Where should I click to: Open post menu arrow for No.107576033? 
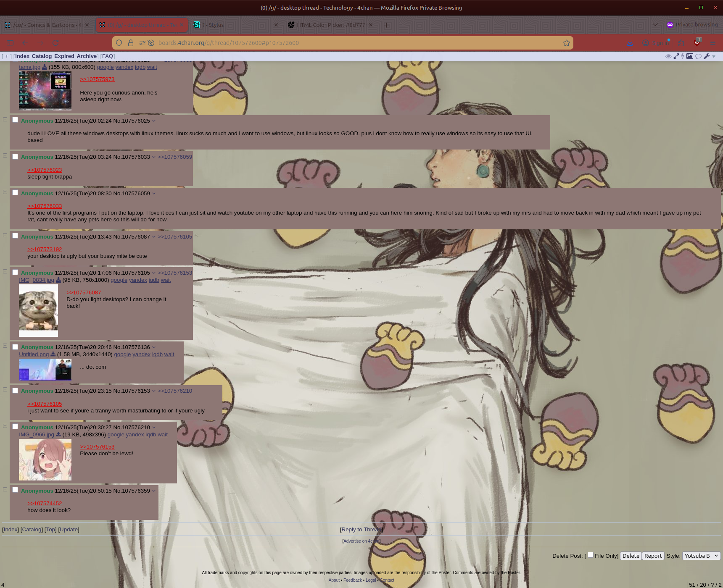(154, 157)
